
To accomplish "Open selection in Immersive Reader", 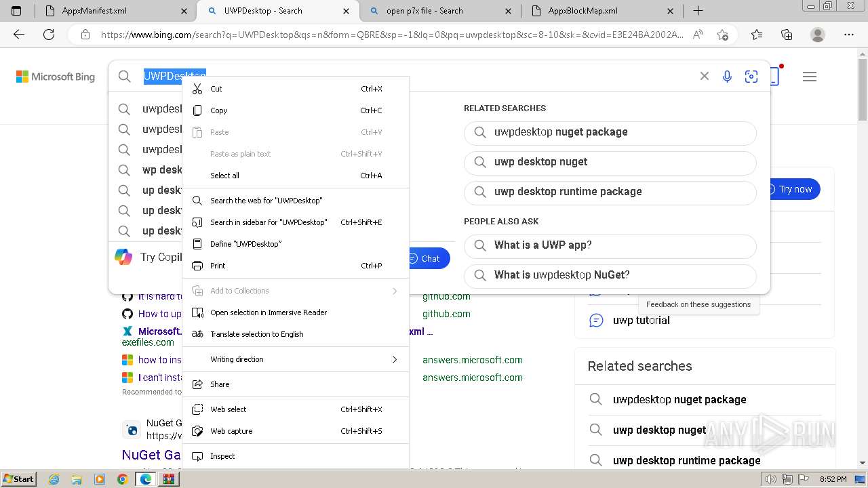I will (x=296, y=312).
